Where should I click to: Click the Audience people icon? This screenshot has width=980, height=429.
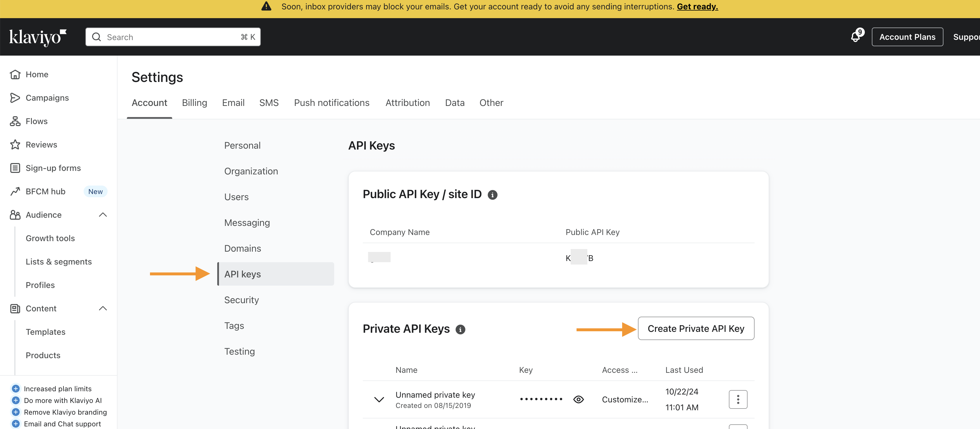(x=15, y=215)
